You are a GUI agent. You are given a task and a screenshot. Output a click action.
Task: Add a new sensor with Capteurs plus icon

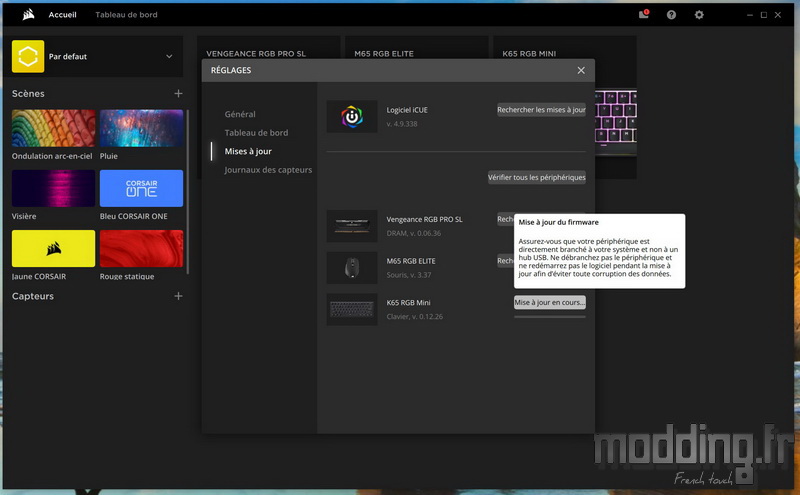tap(178, 296)
